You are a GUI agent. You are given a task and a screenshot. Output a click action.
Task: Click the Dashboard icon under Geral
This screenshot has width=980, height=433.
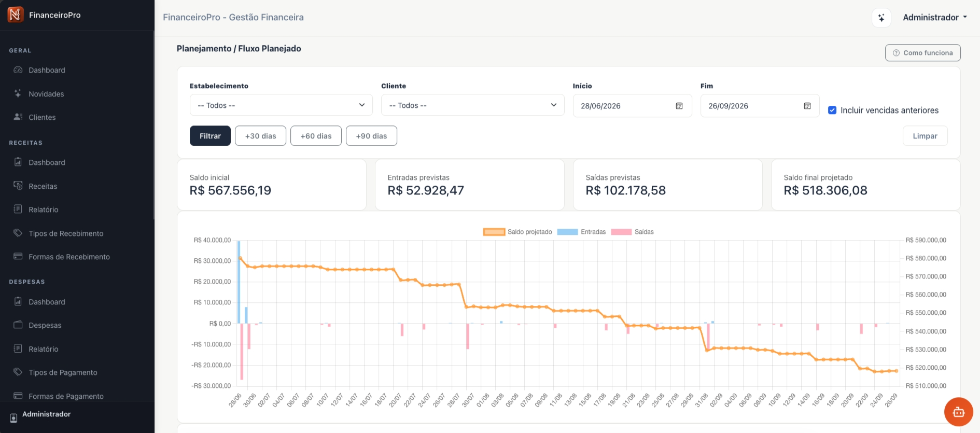[x=18, y=70]
